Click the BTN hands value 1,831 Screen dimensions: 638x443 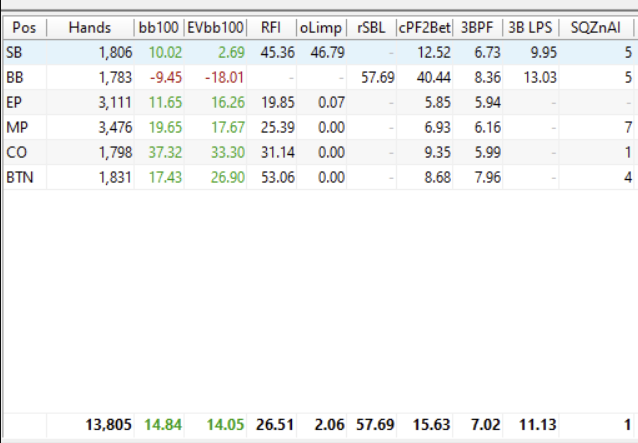(x=116, y=177)
